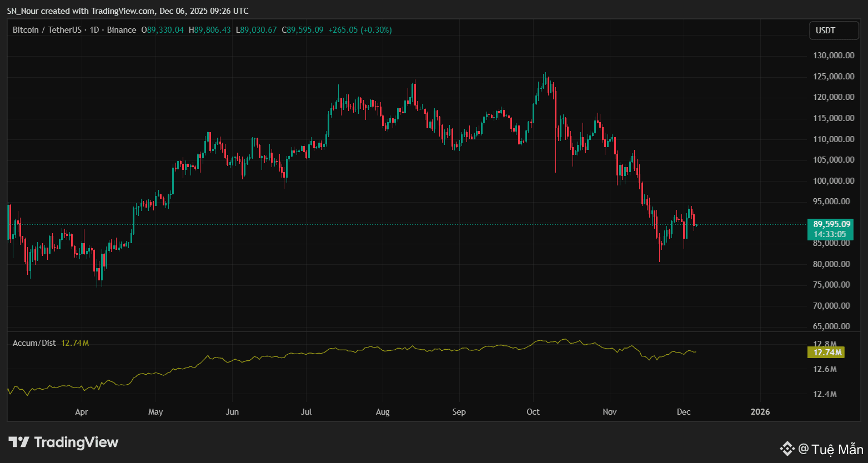Click the Oct label on the time axis
Viewport: 868px width, 463px height.
(533, 412)
